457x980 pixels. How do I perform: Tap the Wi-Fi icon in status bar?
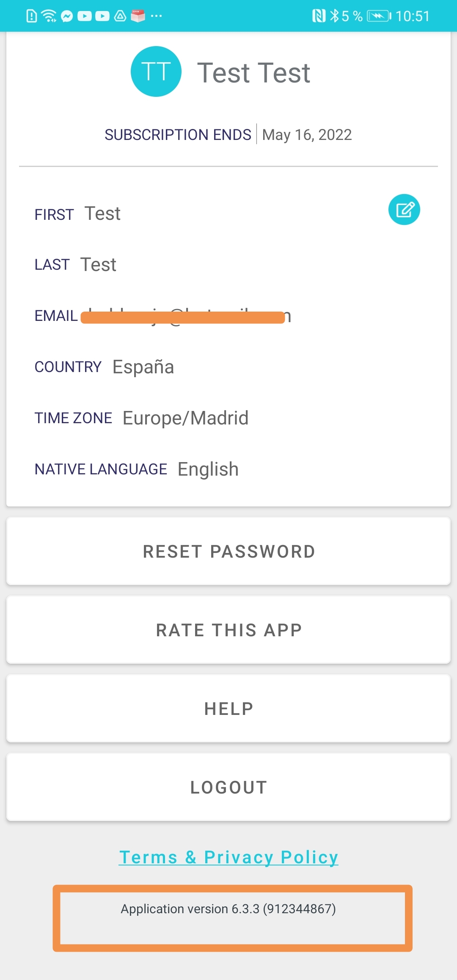click(49, 16)
